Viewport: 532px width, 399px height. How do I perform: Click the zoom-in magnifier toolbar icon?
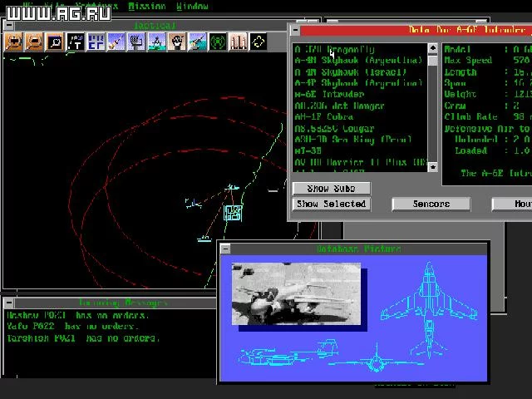(13, 42)
